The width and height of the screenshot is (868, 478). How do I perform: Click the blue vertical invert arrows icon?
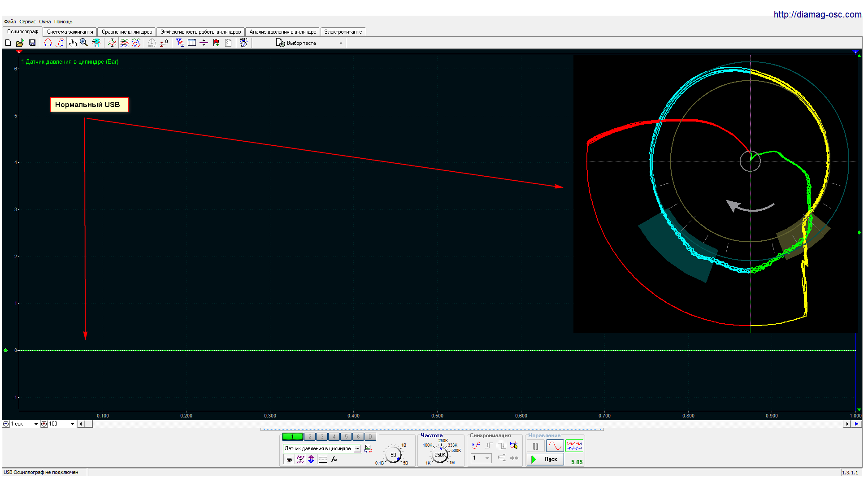311,459
